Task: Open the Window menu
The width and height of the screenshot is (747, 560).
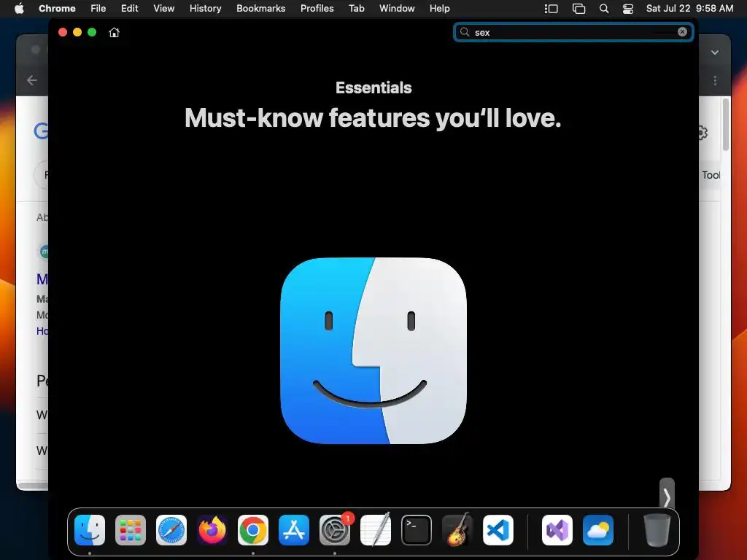Action: pos(397,8)
